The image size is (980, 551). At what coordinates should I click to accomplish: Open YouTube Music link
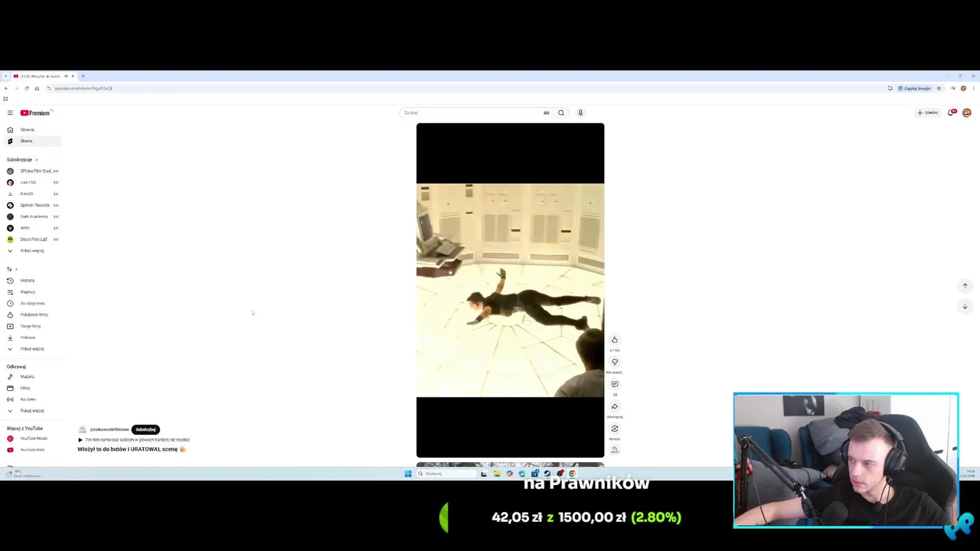[x=31, y=439]
